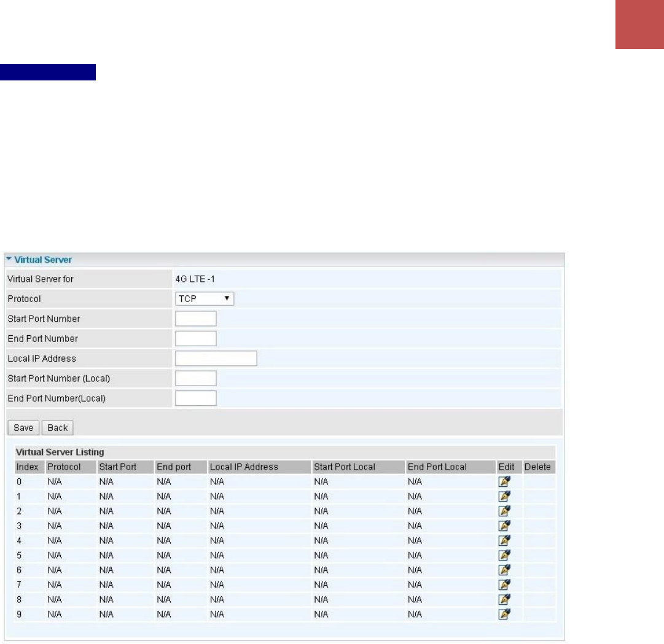Select the Start Port N/A cell in row 3
The height and width of the screenshot is (644, 664).
coord(106,526)
